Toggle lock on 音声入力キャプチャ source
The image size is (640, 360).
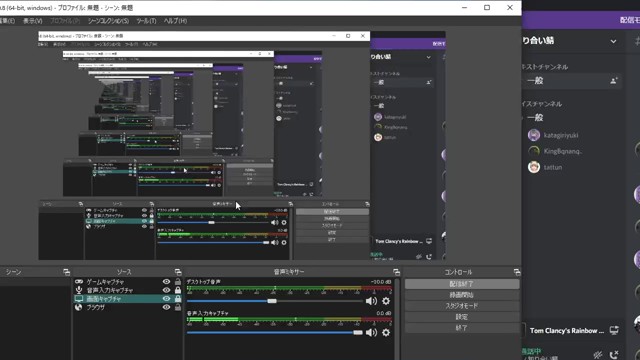[178, 290]
